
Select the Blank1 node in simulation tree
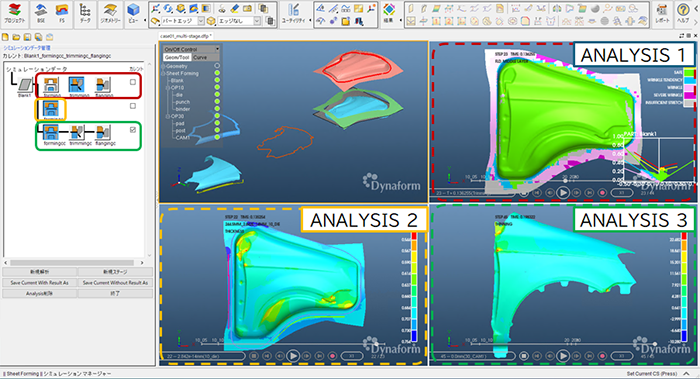25,87
